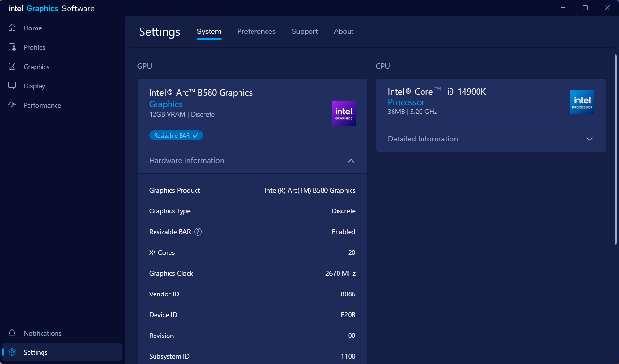This screenshot has width=619, height=364.
Task: Maximize the Intel Graphics Software window
Action: click(x=585, y=8)
